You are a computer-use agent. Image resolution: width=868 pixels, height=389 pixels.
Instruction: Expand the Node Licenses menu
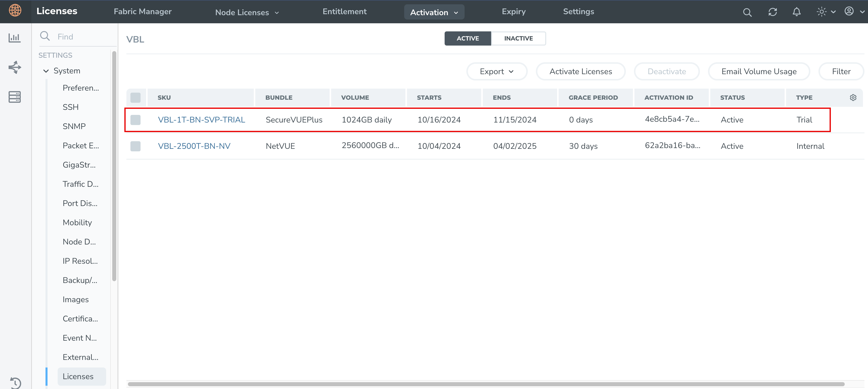click(247, 12)
